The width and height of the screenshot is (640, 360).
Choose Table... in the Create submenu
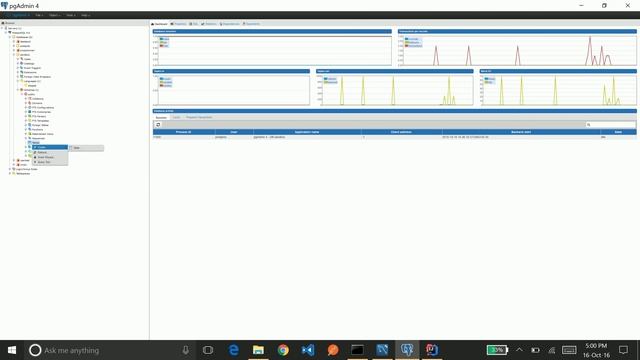point(86,148)
